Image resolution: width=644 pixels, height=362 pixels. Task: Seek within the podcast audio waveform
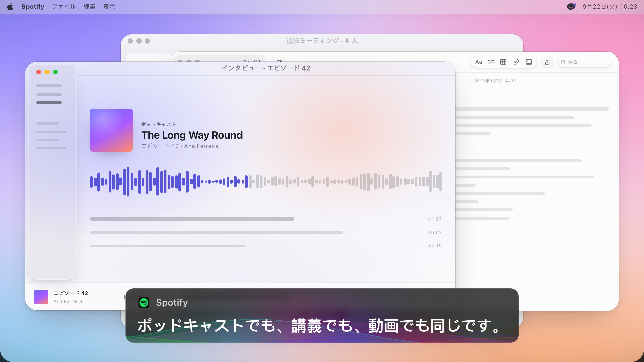pyautogui.click(x=266, y=182)
